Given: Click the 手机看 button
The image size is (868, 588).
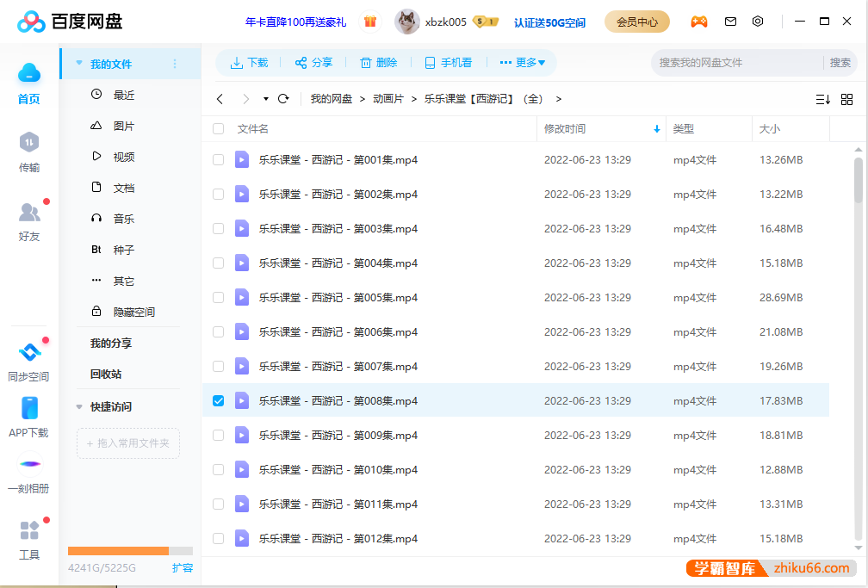Looking at the screenshot, I should [449, 63].
